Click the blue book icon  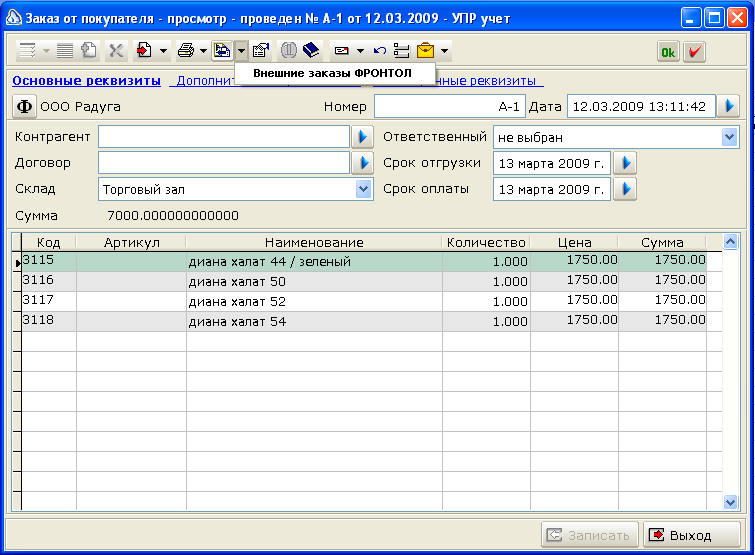pyautogui.click(x=311, y=50)
